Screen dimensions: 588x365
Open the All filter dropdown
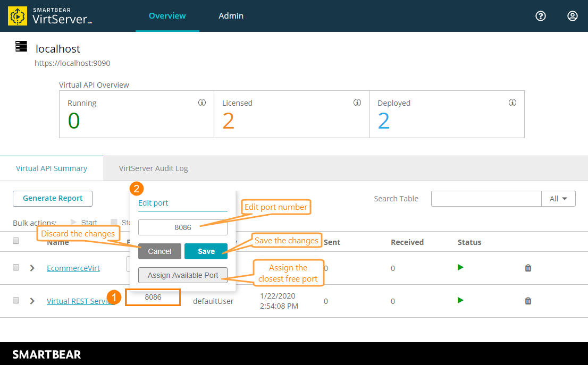558,198
